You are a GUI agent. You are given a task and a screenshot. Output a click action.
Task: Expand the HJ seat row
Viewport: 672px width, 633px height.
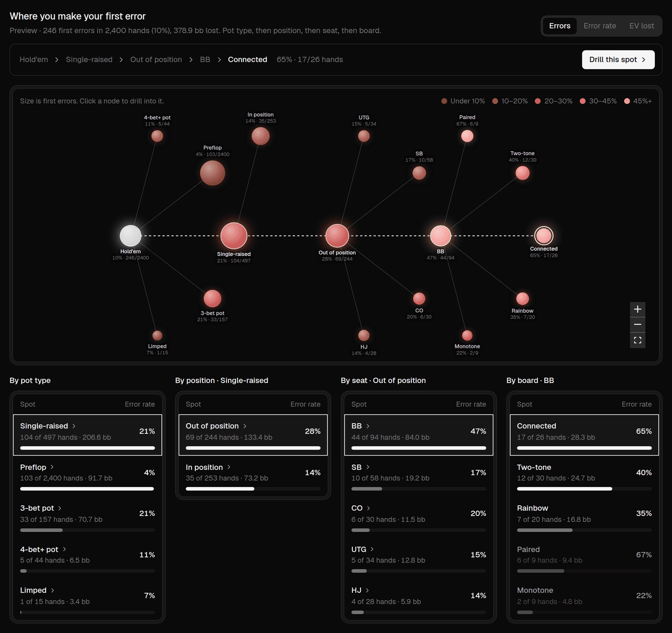point(419,599)
